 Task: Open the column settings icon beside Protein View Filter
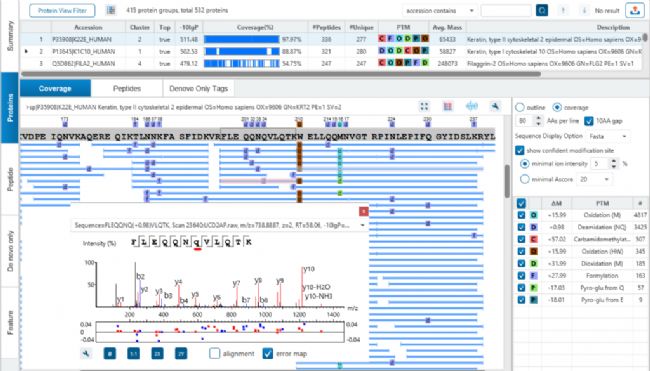point(111,10)
